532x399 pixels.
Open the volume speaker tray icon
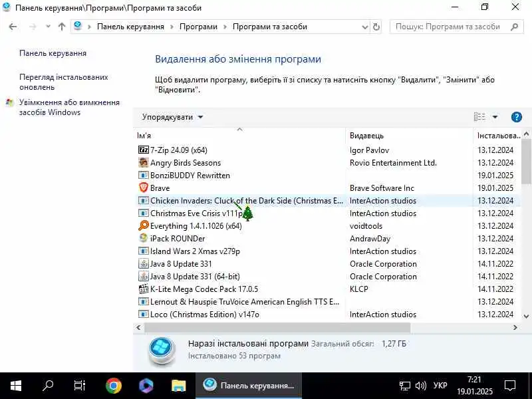point(421,386)
